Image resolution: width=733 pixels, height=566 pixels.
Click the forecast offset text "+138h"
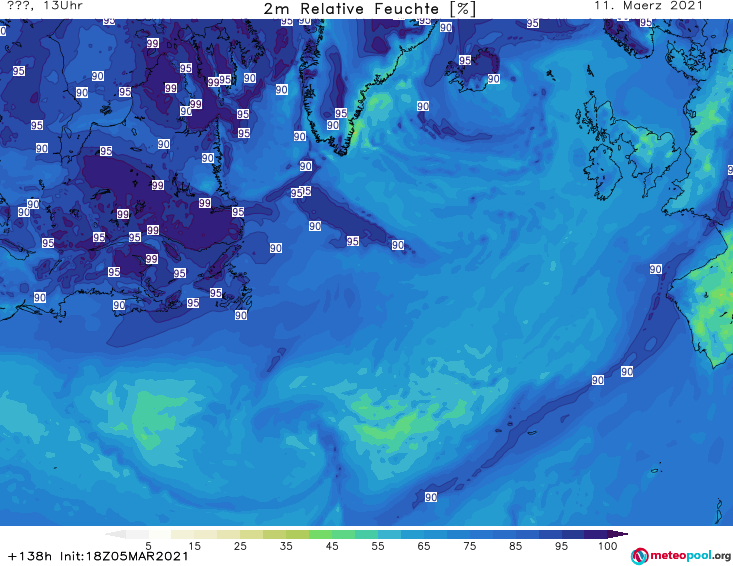pos(30,556)
